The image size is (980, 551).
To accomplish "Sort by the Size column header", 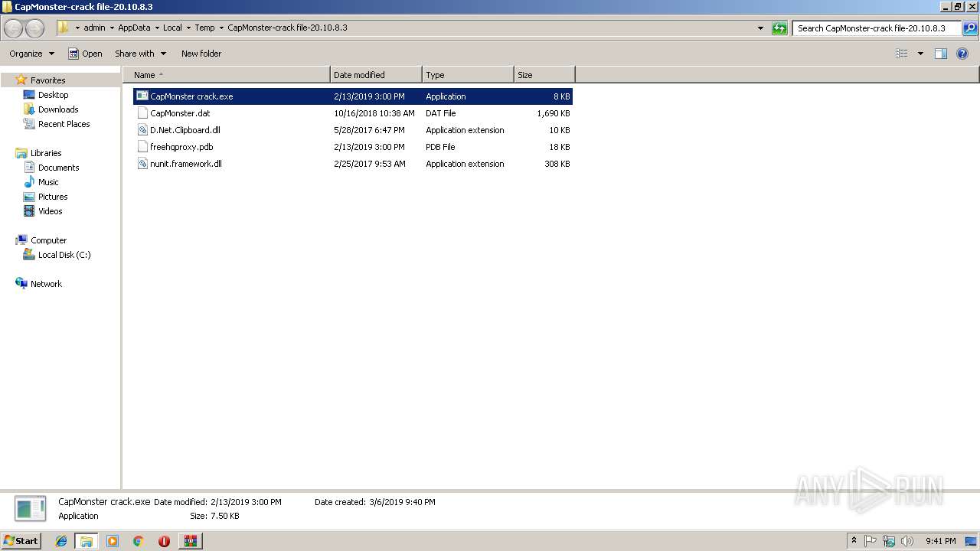I will click(544, 75).
